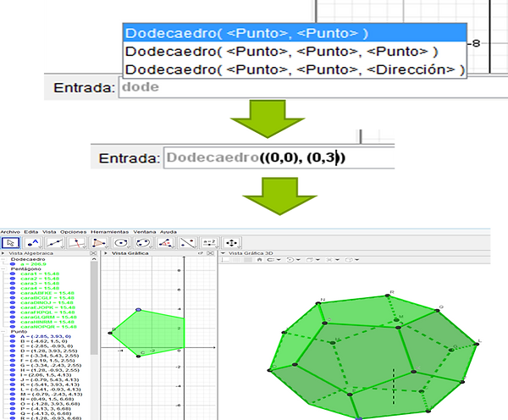Open the Opciones menu
This screenshot has width=508, height=420.
click(73, 232)
